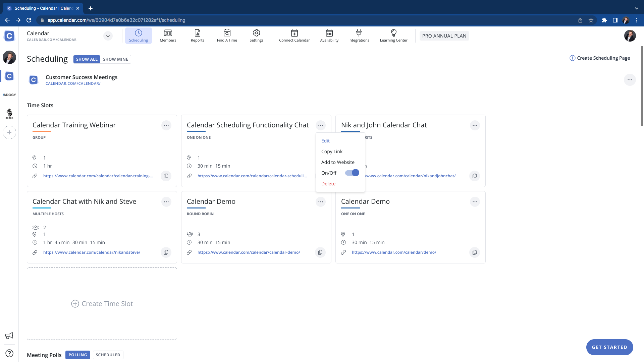Screen dimensions: 644x362
Task: Open the Nik and John Calendar Chat options menu
Action: click(475, 125)
